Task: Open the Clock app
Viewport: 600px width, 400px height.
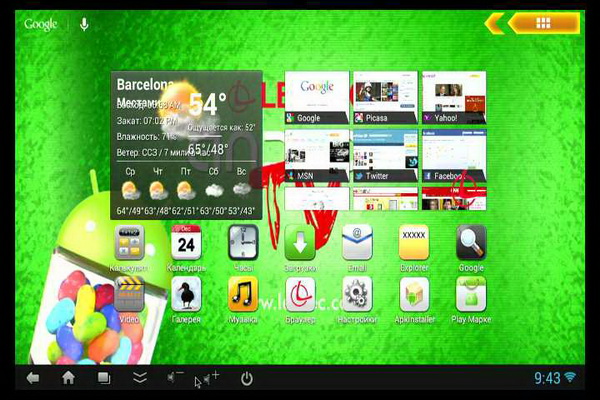Action: click(x=243, y=243)
